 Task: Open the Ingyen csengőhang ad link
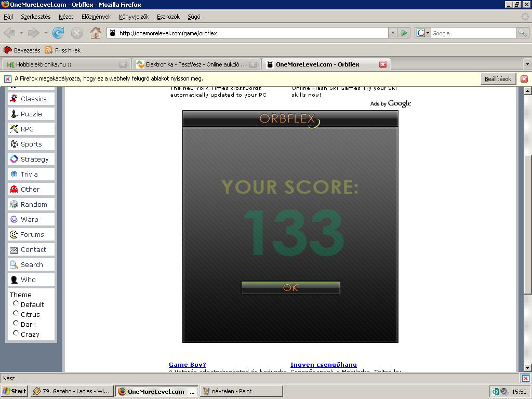pos(323,365)
